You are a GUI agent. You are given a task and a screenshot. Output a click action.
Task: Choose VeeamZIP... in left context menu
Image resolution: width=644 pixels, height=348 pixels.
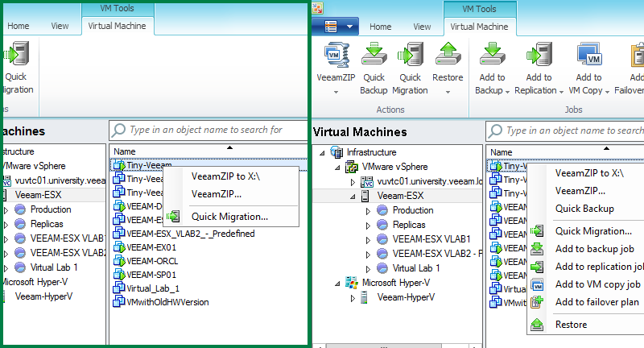pos(217,194)
